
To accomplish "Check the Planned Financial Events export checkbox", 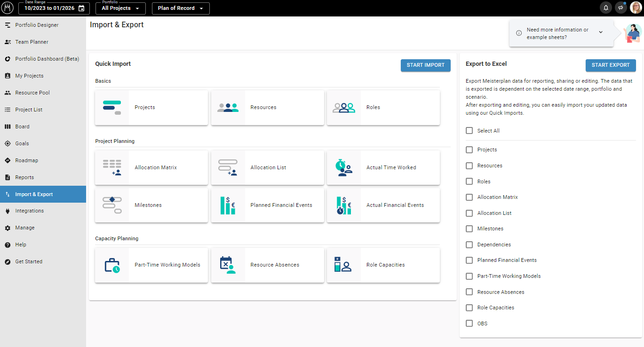I will (469, 260).
